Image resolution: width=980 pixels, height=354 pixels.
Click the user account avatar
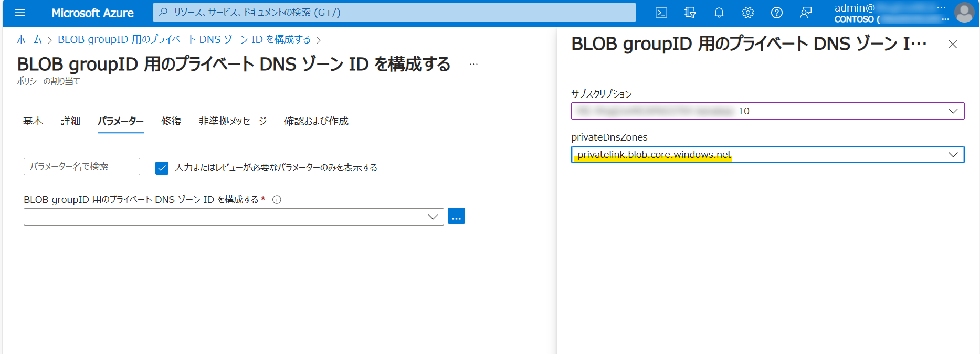(964, 13)
